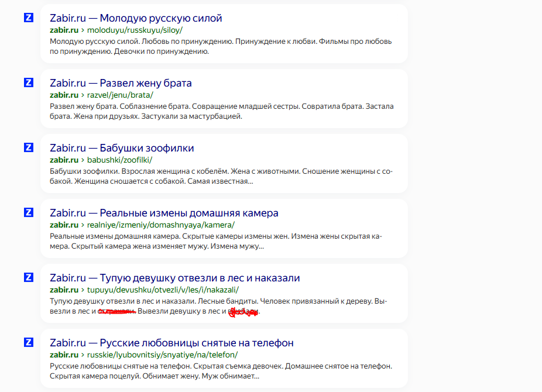Open the 'Zabir.ru — Молодую русскую силой' title link
This screenshot has height=392, width=542.
136,18
